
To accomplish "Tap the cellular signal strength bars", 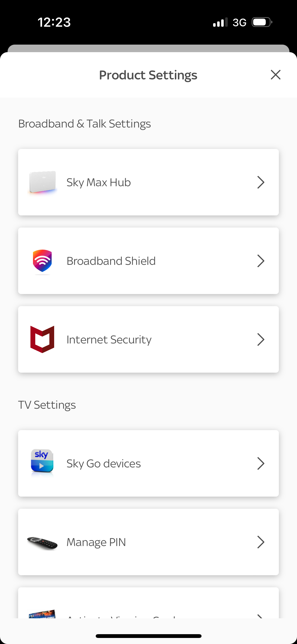I will click(220, 22).
